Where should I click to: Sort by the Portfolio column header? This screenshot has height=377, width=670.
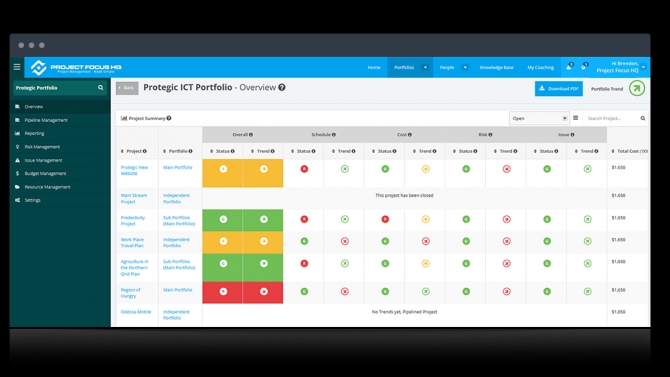tap(178, 151)
